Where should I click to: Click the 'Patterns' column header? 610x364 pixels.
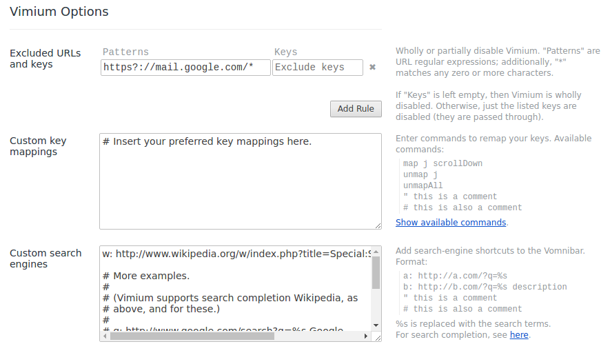click(125, 52)
